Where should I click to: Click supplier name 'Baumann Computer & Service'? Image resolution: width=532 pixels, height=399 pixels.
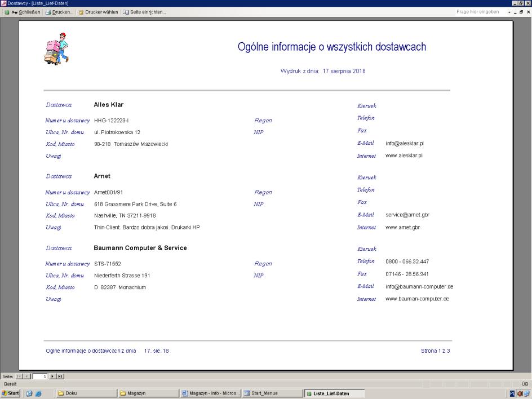[140, 248]
